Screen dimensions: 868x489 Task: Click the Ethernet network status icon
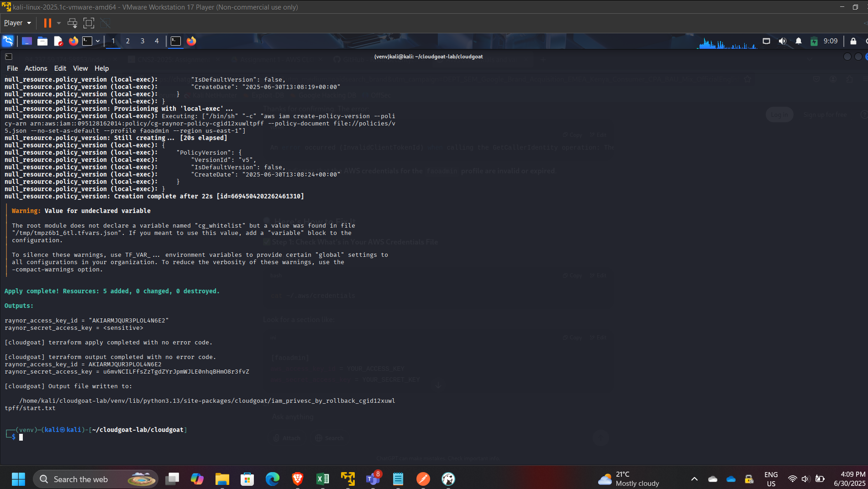tap(766, 41)
